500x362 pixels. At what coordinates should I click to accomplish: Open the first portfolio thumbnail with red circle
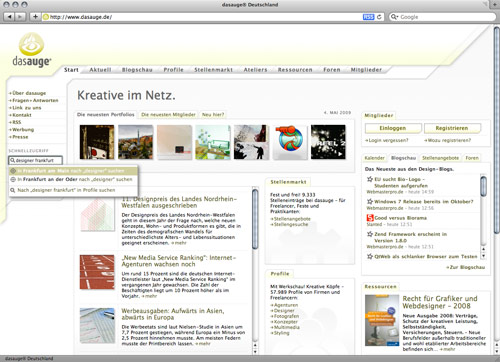pyautogui.click(x=97, y=142)
